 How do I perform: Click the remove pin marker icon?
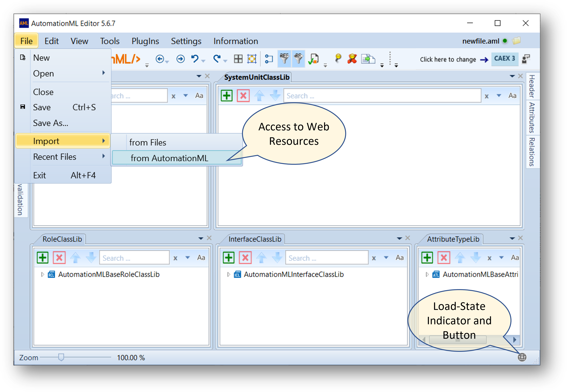click(352, 59)
